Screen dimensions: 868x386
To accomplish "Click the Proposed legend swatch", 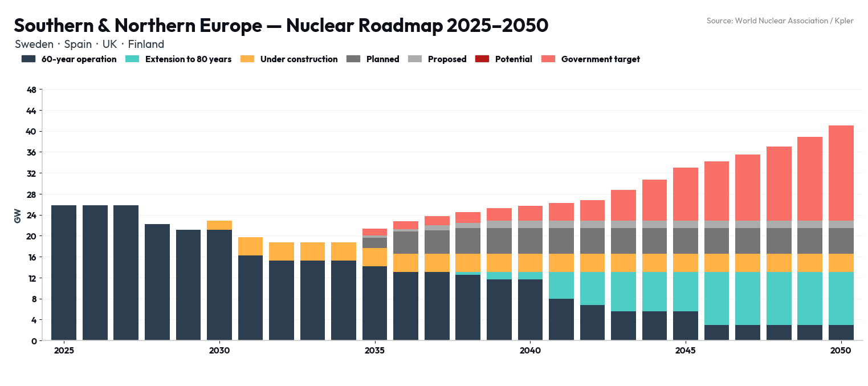I will [x=415, y=59].
